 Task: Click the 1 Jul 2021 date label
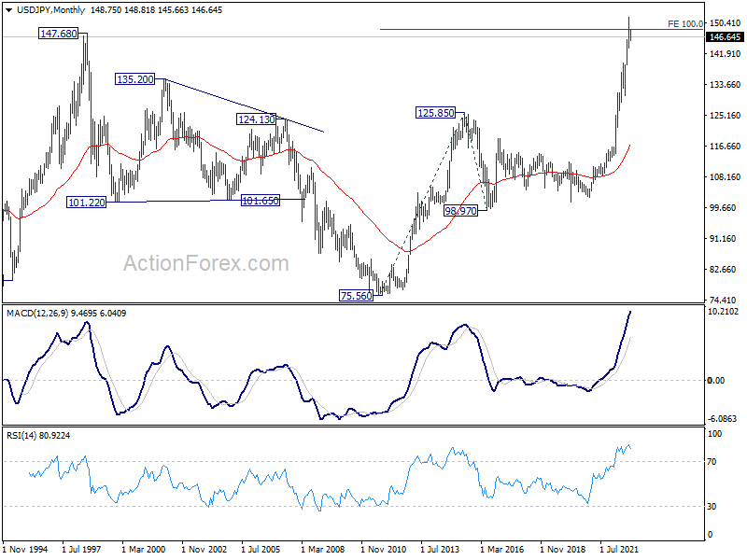(x=619, y=550)
